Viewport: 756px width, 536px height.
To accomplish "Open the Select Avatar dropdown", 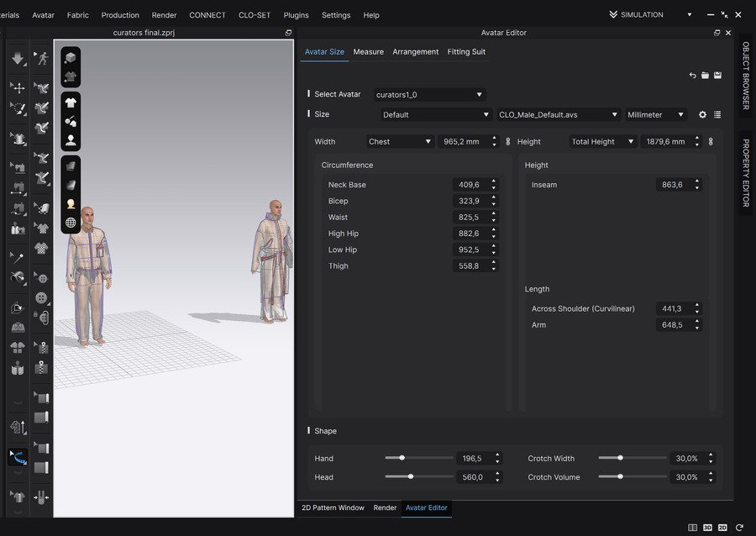I will [x=429, y=95].
